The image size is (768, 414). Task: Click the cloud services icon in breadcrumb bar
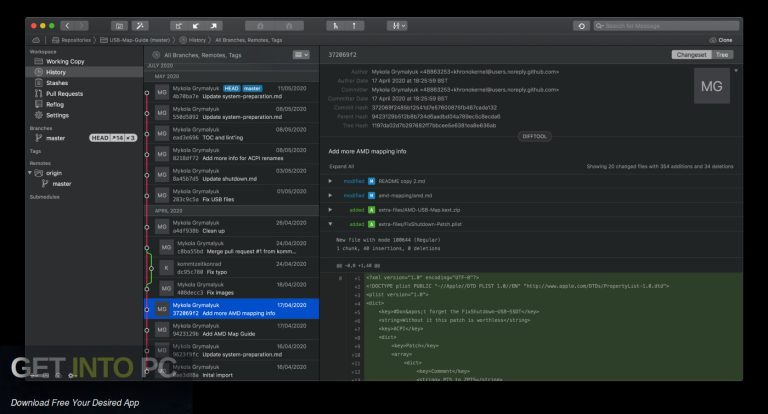36,39
